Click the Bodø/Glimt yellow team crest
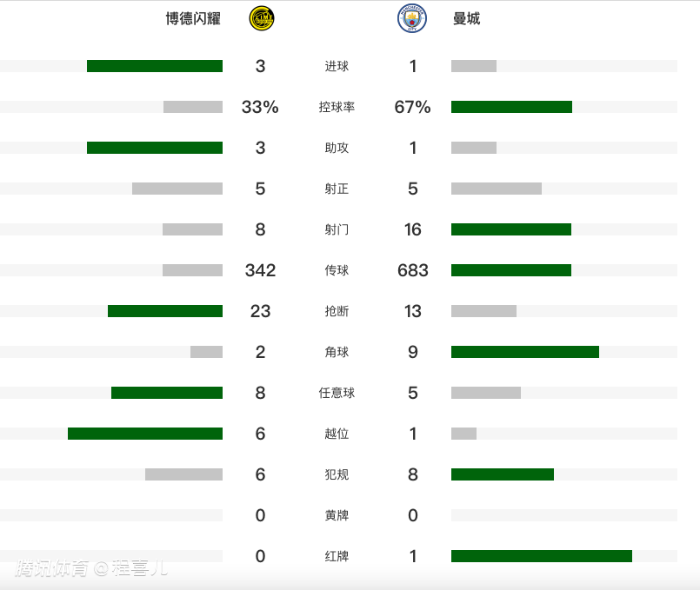The image size is (700, 590). click(x=261, y=18)
